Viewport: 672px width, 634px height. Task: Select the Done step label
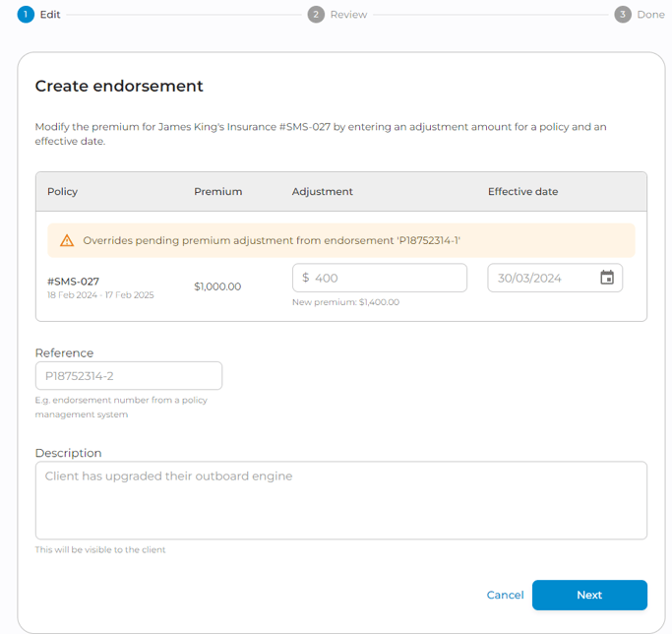click(650, 15)
